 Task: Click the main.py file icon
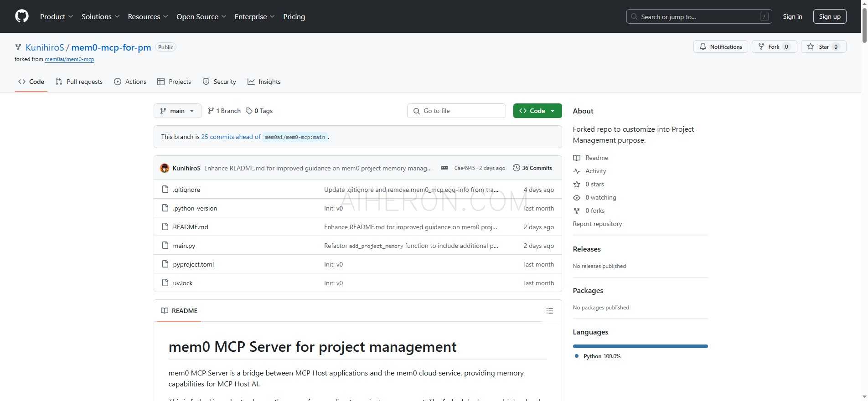coord(165,246)
